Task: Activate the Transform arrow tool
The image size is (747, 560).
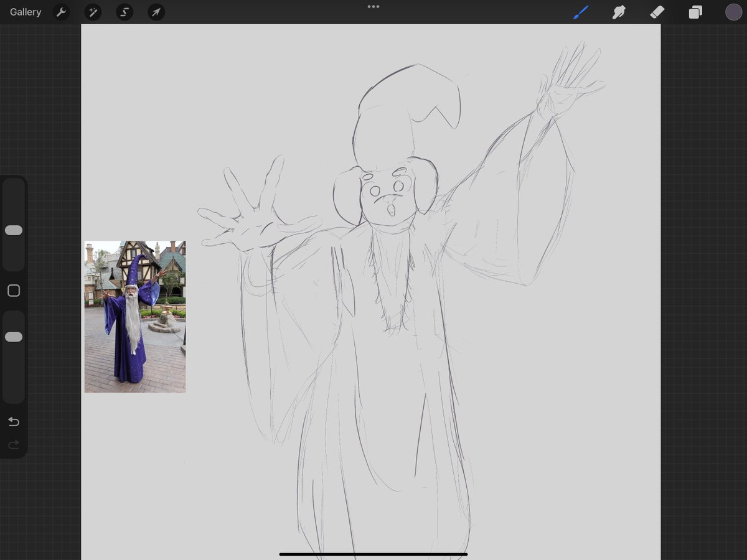Action: (x=156, y=12)
